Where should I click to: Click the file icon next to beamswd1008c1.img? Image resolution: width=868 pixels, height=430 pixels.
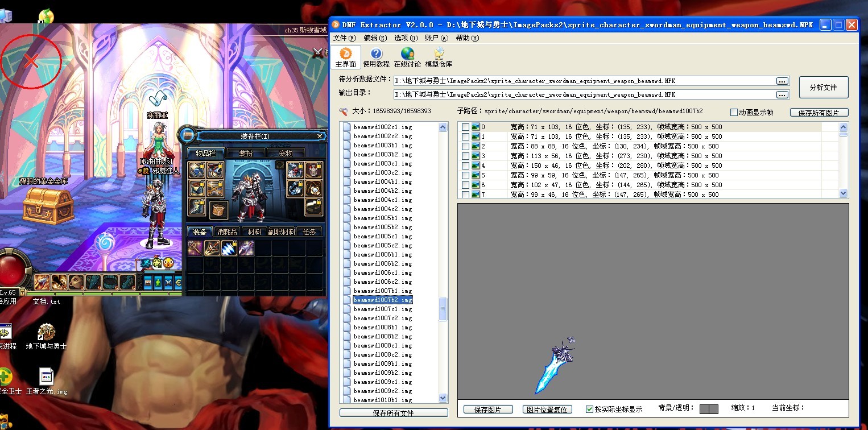[346, 345]
